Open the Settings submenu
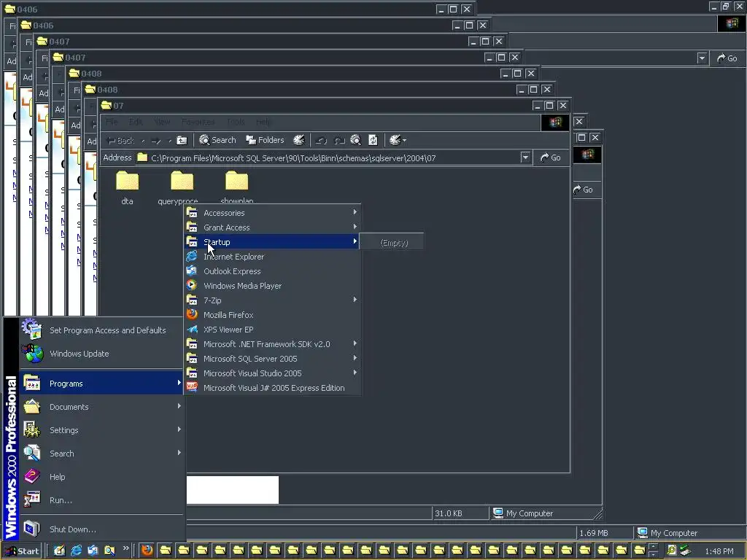The image size is (747, 560). (101, 430)
